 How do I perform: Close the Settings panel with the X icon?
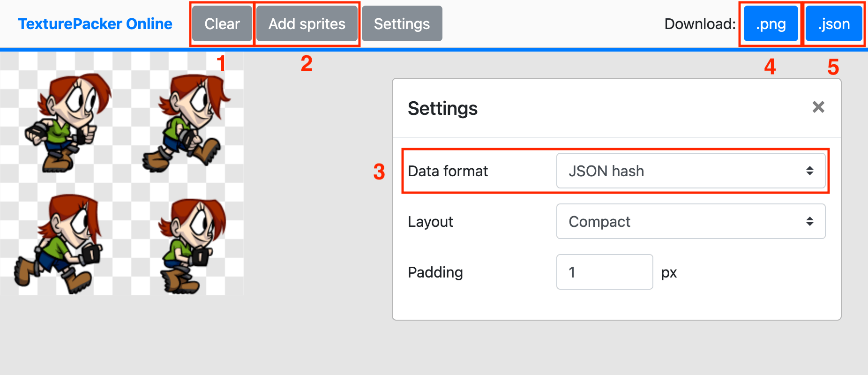coord(818,107)
